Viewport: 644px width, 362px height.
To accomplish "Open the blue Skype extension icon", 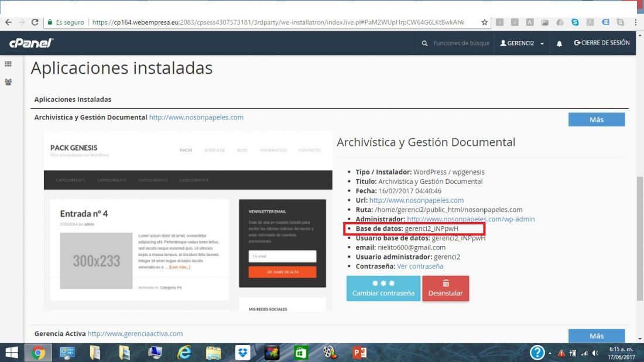I will click(x=575, y=23).
